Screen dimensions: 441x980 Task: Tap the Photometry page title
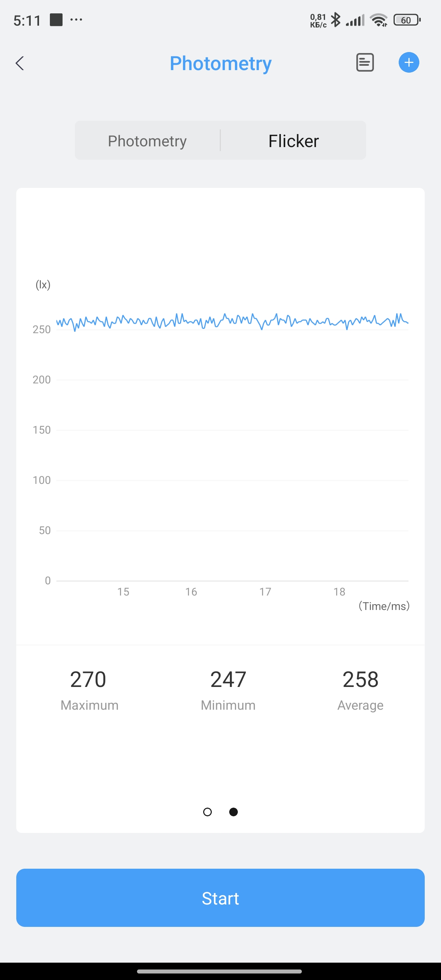pos(220,63)
